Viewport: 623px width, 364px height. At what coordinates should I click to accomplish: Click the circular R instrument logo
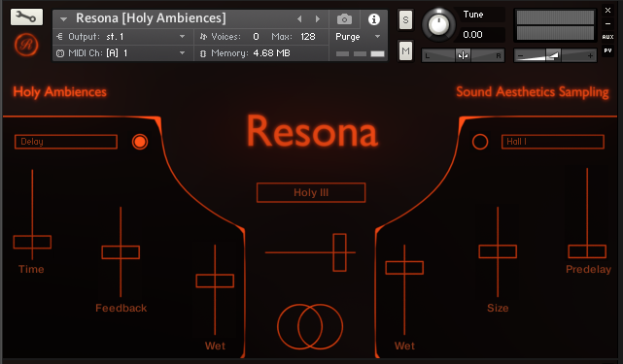click(26, 45)
